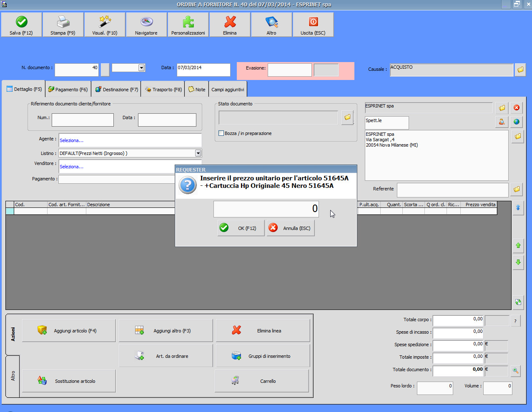Click the question mark button beside Totale corpo
This screenshot has width=532, height=412.
515,321
